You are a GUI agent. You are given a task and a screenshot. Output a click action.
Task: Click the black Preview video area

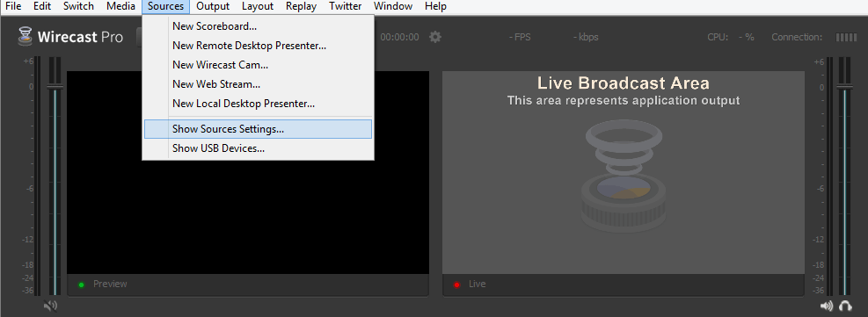click(x=248, y=172)
